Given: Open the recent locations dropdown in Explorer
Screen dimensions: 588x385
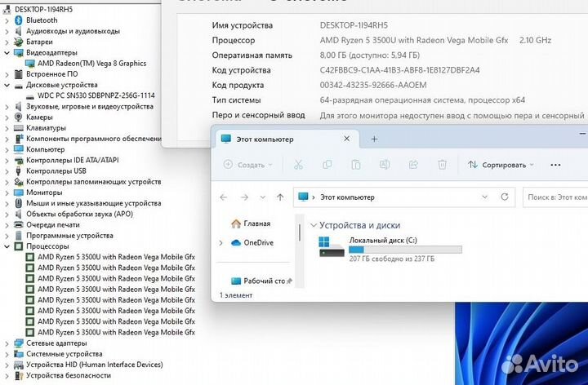Looking at the screenshot, I should coord(262,197).
